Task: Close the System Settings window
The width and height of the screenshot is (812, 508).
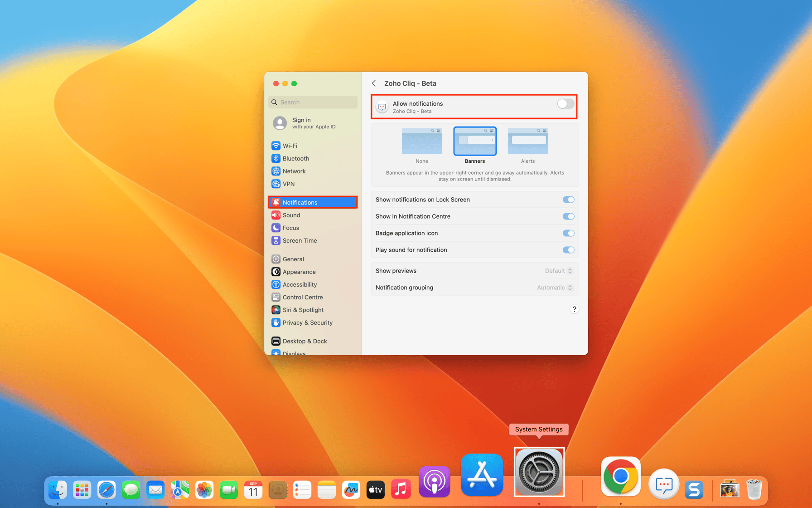Action: [x=276, y=83]
